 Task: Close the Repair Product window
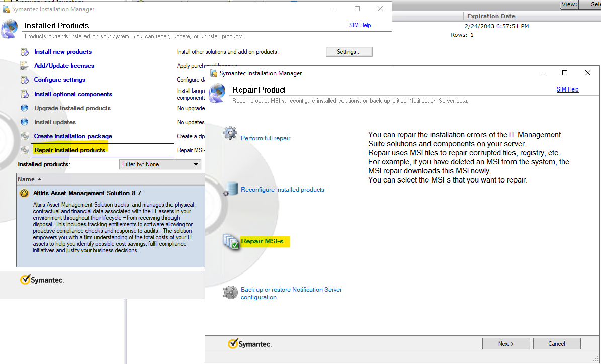587,73
